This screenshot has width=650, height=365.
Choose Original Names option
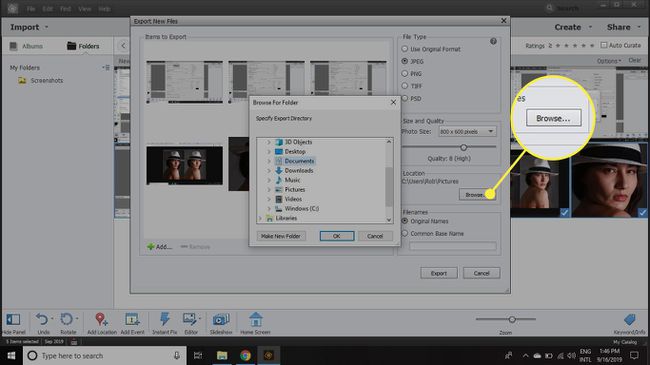coord(405,221)
